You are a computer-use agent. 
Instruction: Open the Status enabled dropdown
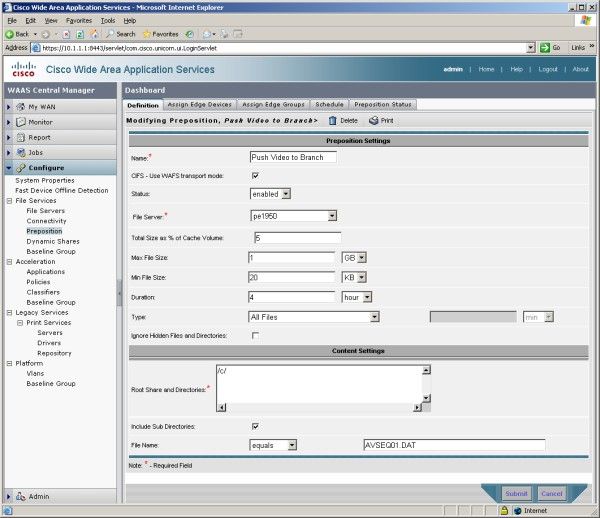coord(270,194)
